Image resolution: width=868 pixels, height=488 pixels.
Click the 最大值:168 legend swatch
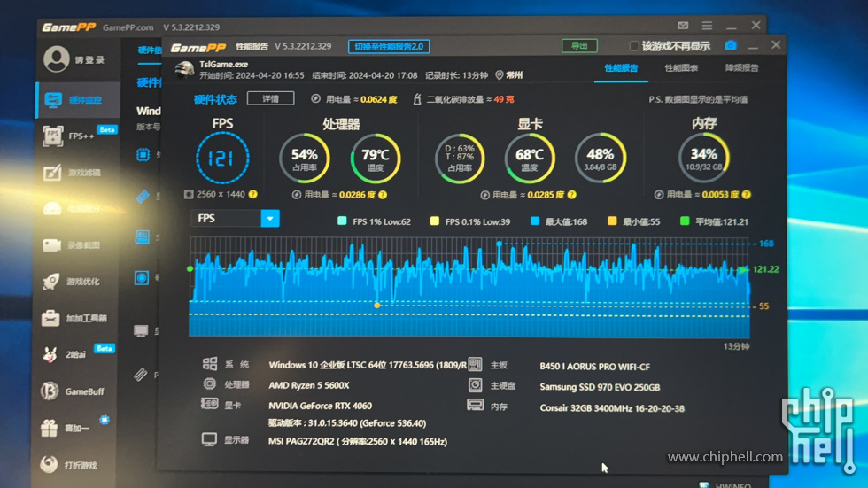pos(535,221)
